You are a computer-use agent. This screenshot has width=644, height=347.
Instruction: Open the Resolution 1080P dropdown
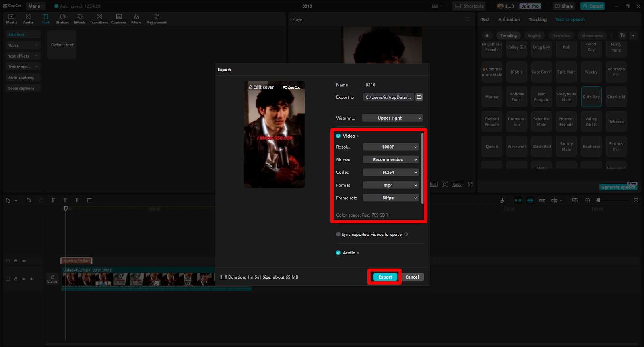(x=391, y=147)
